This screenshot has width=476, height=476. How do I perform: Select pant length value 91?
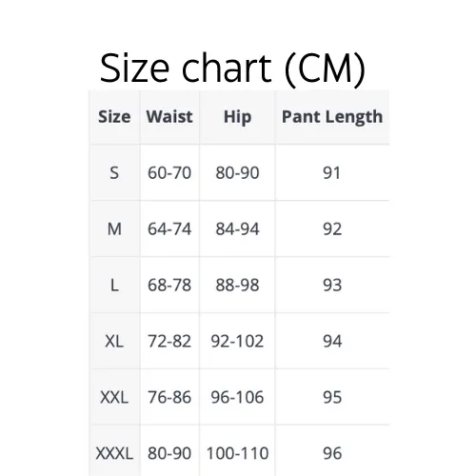[332, 173]
